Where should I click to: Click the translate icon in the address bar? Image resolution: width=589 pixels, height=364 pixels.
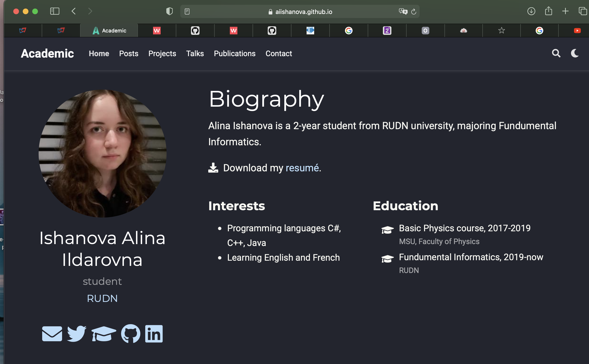[x=403, y=11]
